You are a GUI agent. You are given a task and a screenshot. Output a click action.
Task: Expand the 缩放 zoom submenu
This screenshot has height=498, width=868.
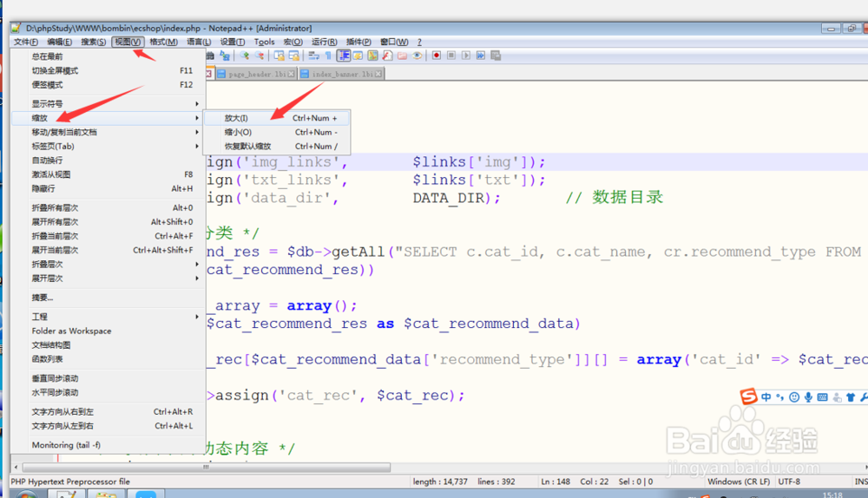(x=108, y=118)
